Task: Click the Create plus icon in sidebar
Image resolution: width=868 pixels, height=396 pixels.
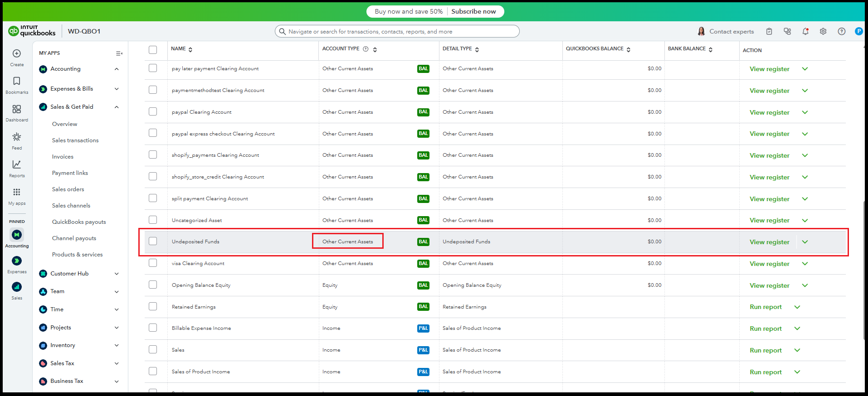Action: (x=17, y=54)
